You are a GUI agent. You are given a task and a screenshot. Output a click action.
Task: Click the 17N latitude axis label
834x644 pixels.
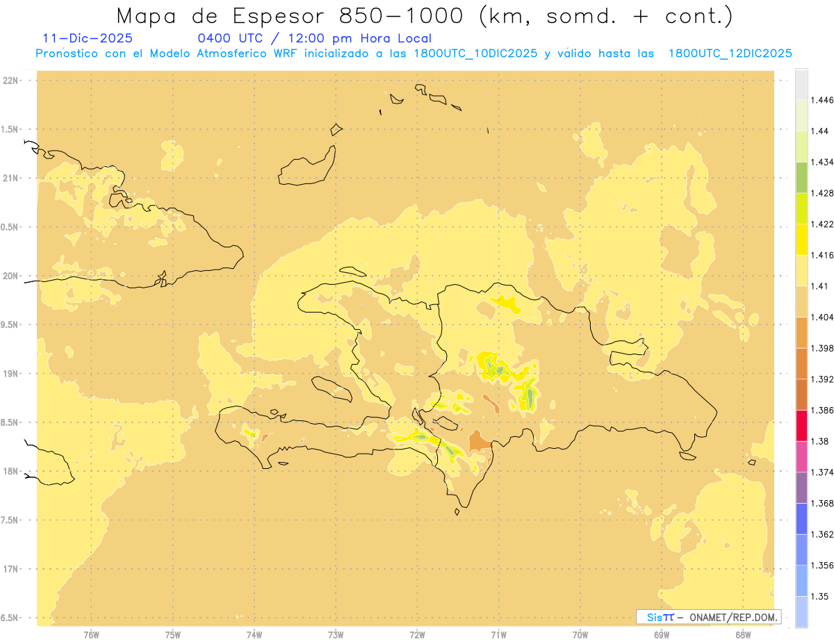pos(10,569)
